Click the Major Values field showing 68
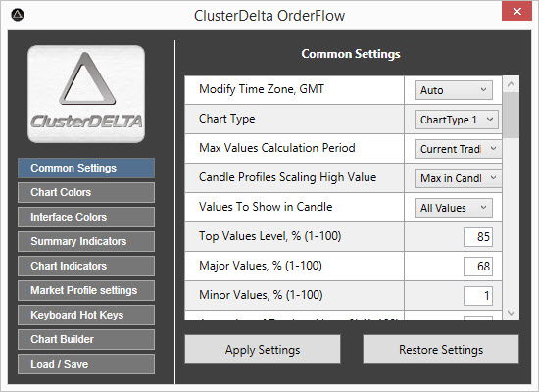 [x=478, y=267]
